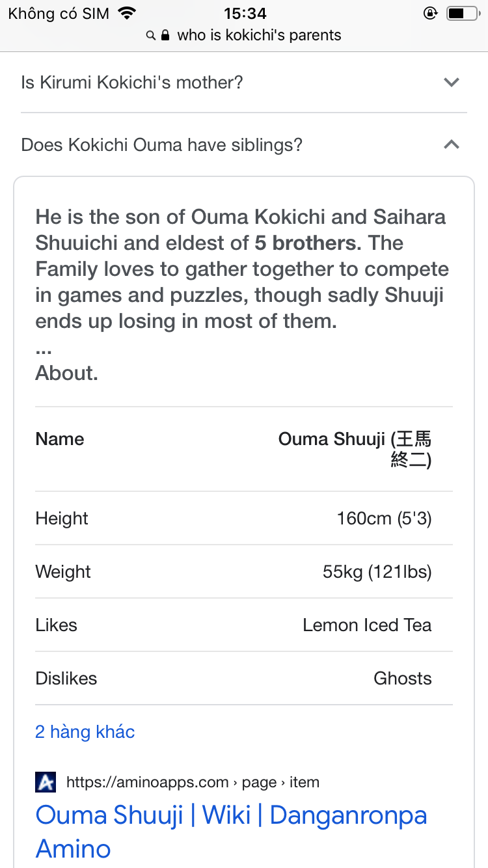
Task: Tap the 15:34 clock in status bar
Action: pos(245,13)
